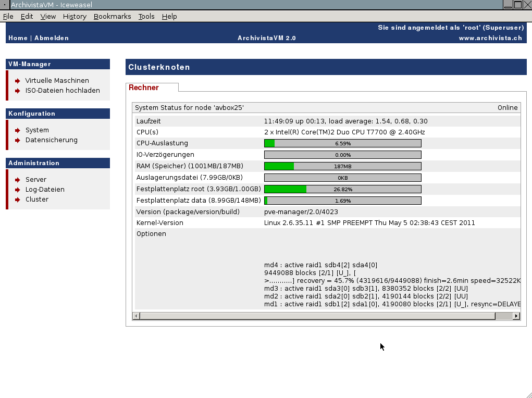Click the arrow icon beside ISO-Dateien hochladen

point(18,91)
